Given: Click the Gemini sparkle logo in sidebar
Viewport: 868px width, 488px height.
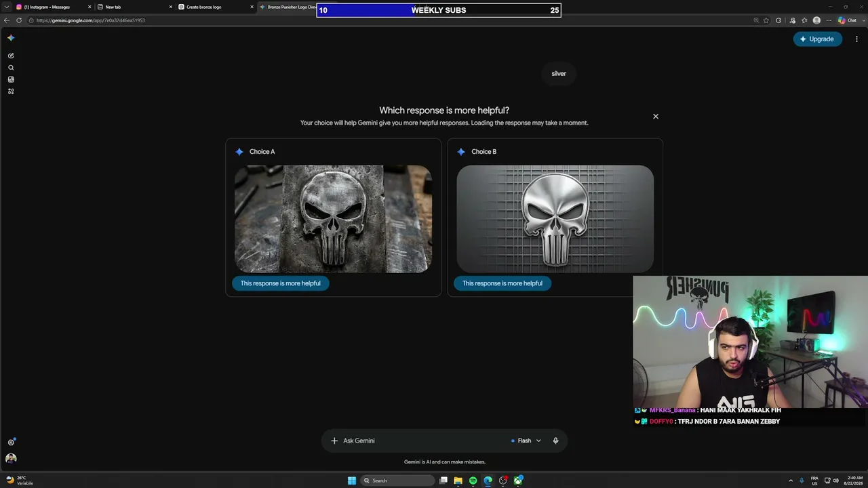Looking at the screenshot, I should (11, 38).
